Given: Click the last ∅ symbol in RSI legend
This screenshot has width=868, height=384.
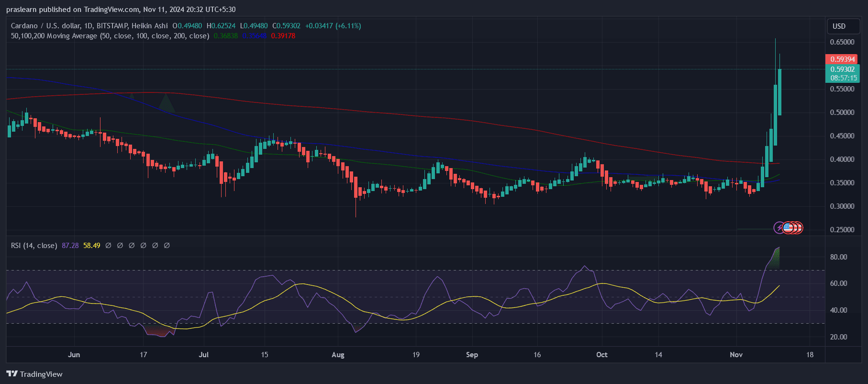Looking at the screenshot, I should tap(167, 246).
